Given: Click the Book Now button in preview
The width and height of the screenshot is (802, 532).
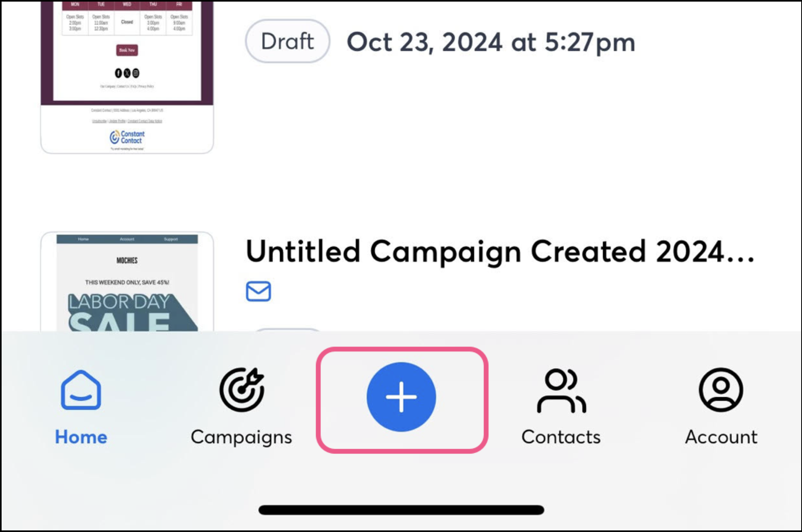Looking at the screenshot, I should [127, 50].
